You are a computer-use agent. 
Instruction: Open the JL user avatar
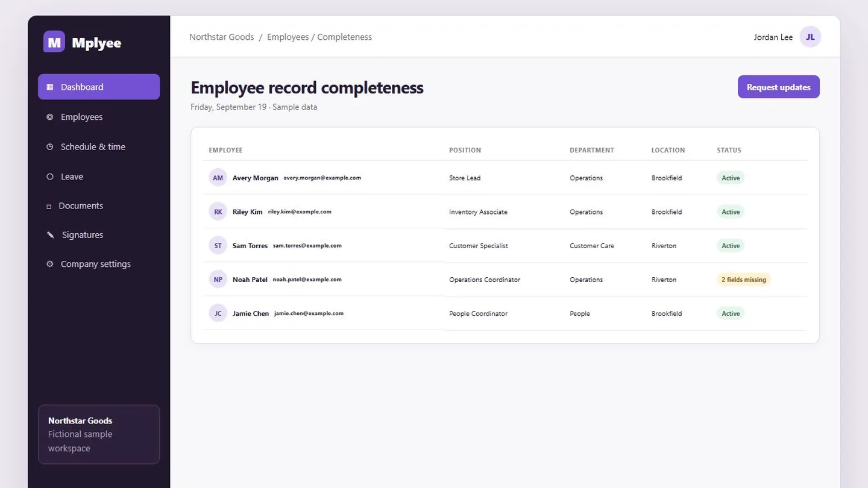810,37
